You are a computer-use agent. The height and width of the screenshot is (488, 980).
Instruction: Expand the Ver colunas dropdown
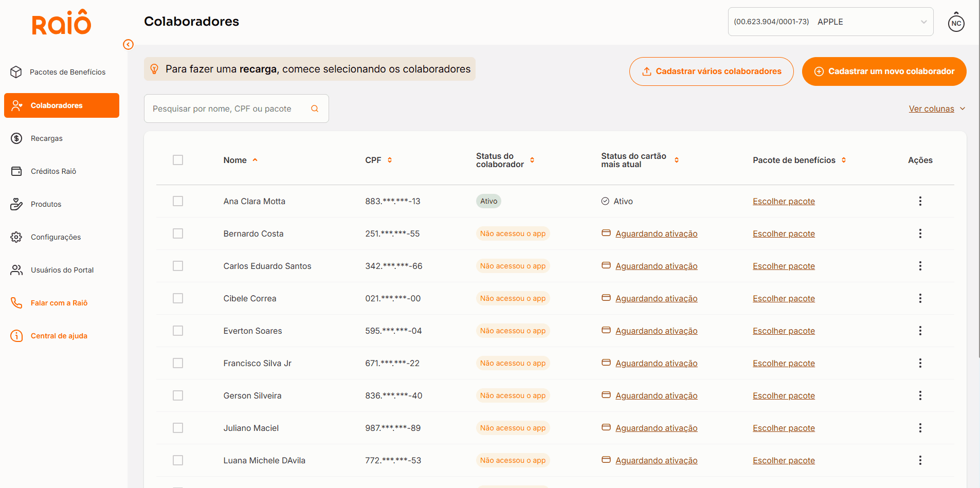point(936,109)
